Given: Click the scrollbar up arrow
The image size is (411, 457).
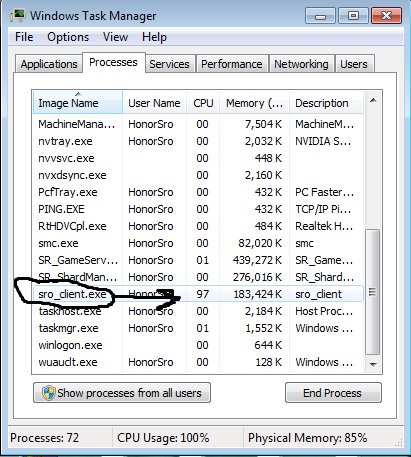Looking at the screenshot, I should tap(373, 100).
